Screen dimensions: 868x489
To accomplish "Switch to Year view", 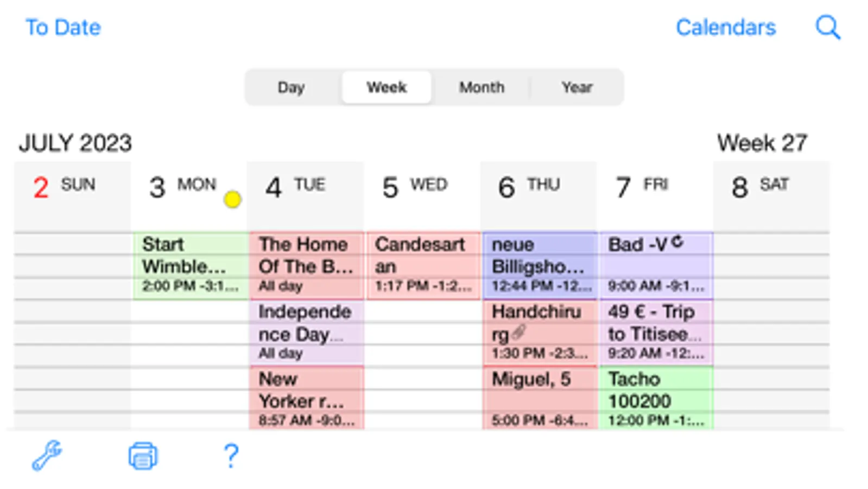I will point(577,87).
